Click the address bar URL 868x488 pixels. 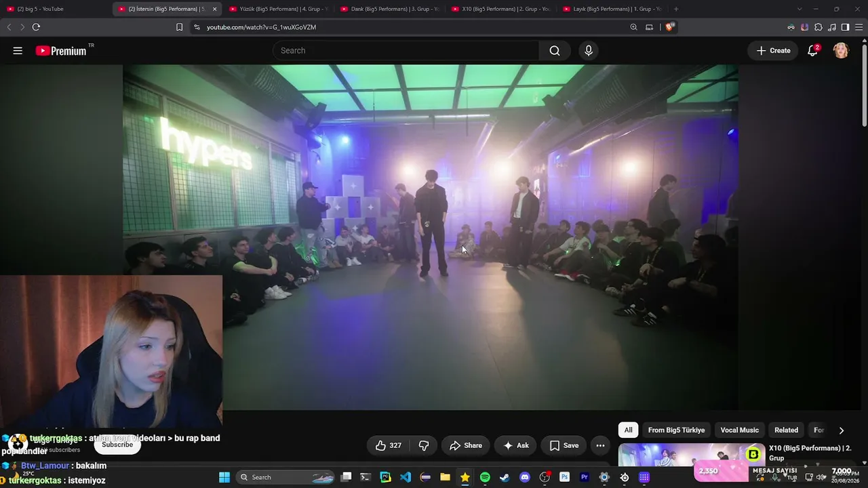click(261, 27)
